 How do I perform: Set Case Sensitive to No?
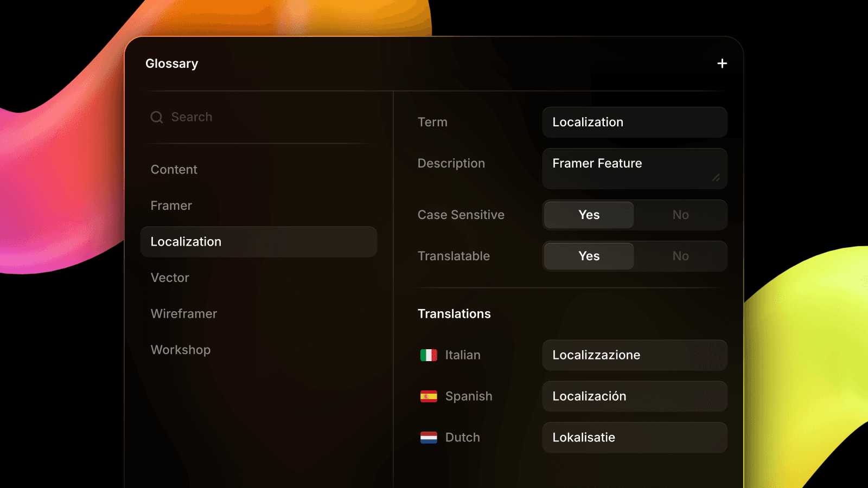click(x=680, y=215)
